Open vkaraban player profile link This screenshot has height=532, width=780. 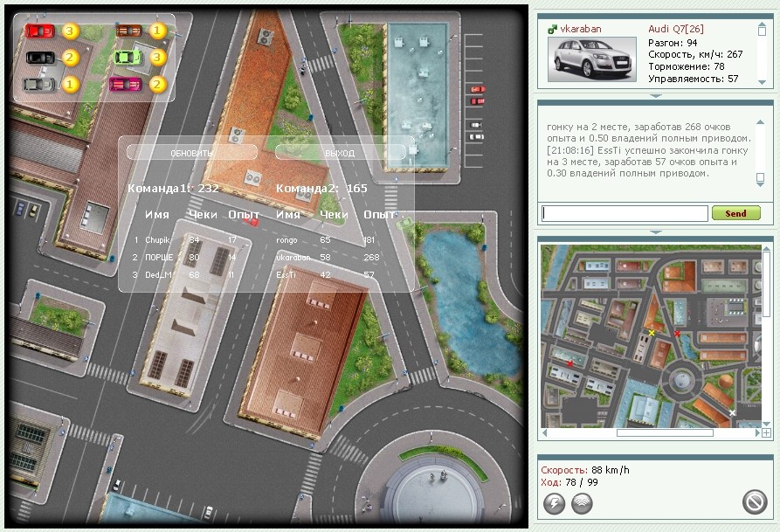(x=581, y=29)
